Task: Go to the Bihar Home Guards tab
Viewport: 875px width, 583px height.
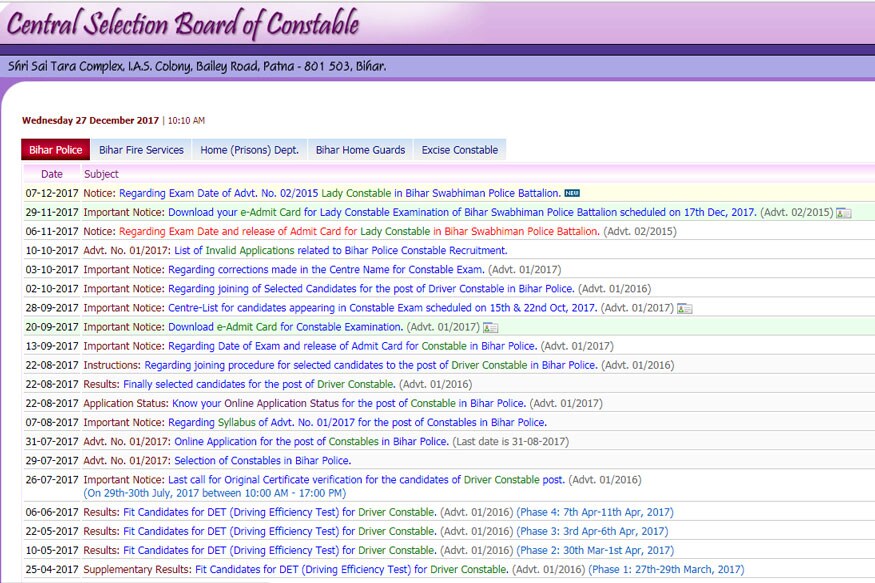Action: pyautogui.click(x=360, y=150)
